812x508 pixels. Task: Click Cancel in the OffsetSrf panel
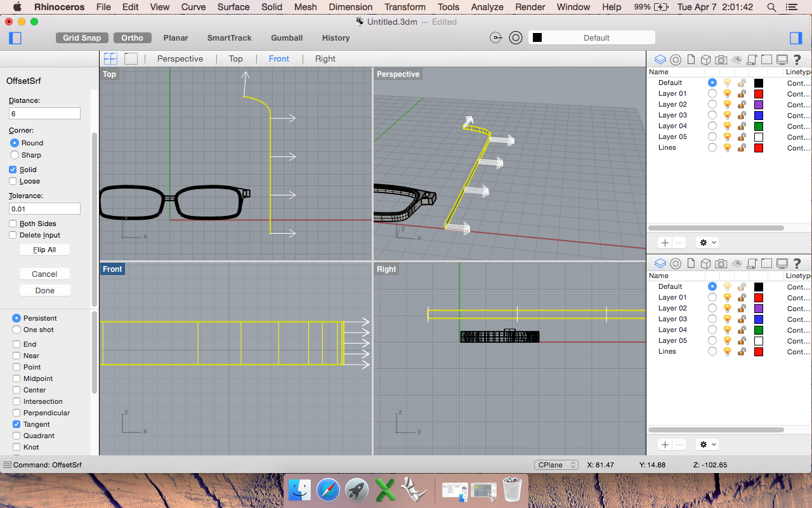pyautogui.click(x=44, y=274)
